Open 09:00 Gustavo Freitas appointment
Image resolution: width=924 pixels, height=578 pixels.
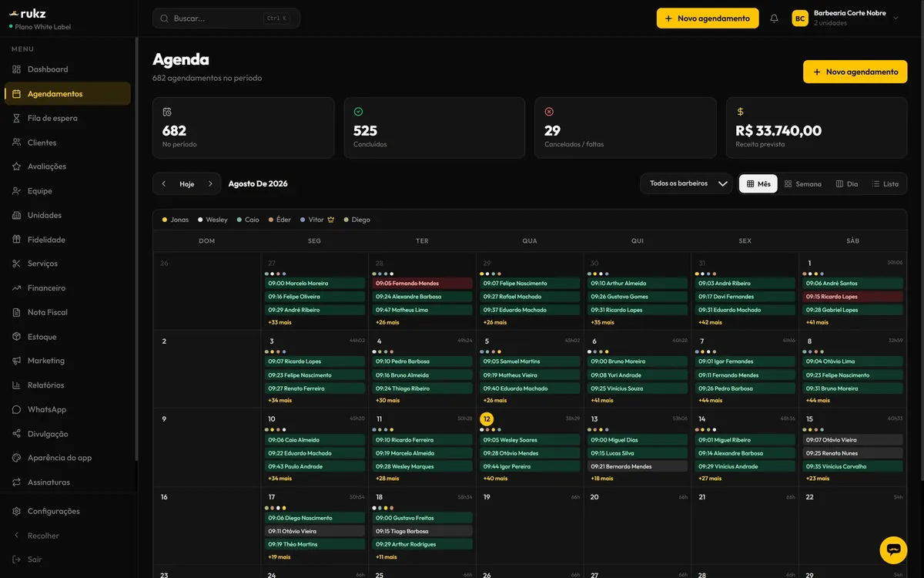tap(423, 518)
